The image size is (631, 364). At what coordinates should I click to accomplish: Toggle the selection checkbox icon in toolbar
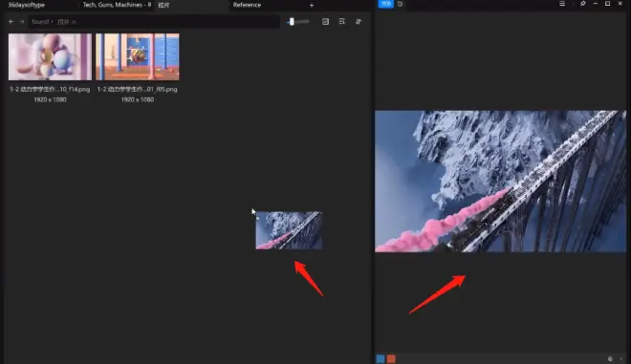326,22
